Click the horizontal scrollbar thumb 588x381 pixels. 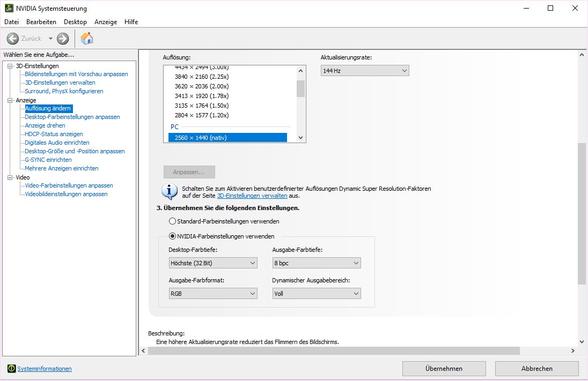334,350
